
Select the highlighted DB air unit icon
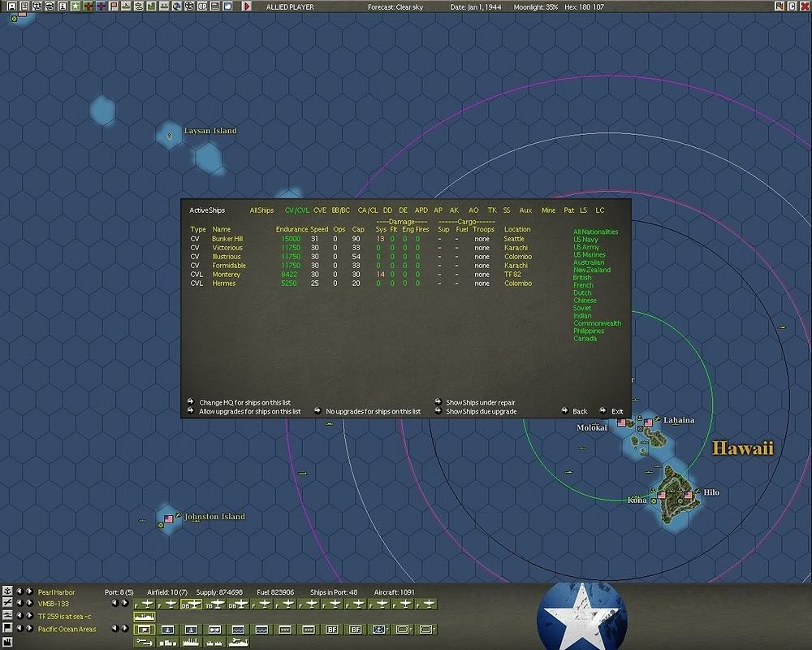click(191, 604)
